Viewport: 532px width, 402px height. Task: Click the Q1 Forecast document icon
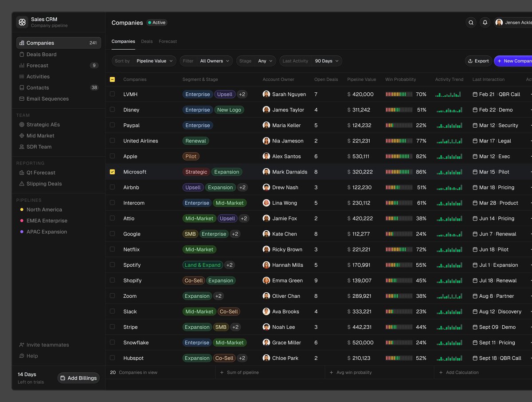22,173
